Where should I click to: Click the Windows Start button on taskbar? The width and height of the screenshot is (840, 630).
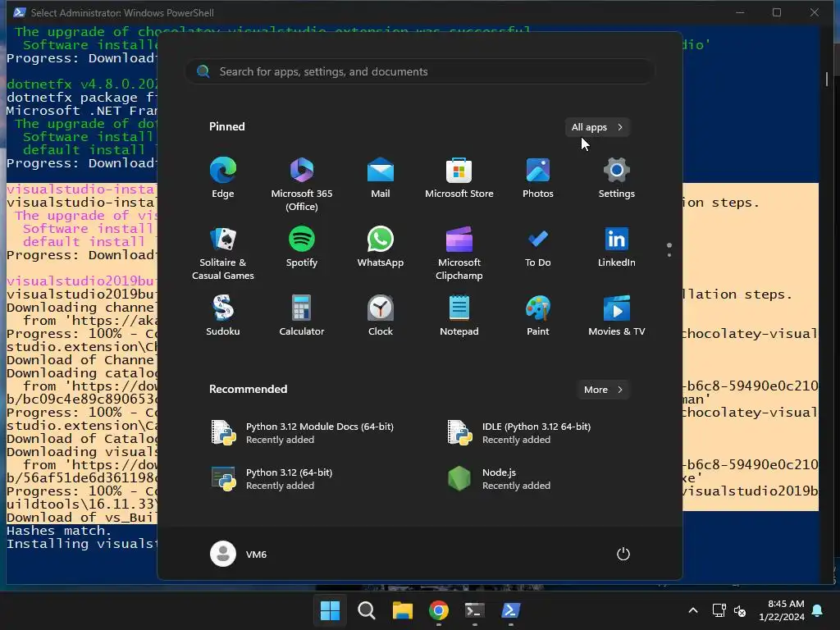(330, 610)
